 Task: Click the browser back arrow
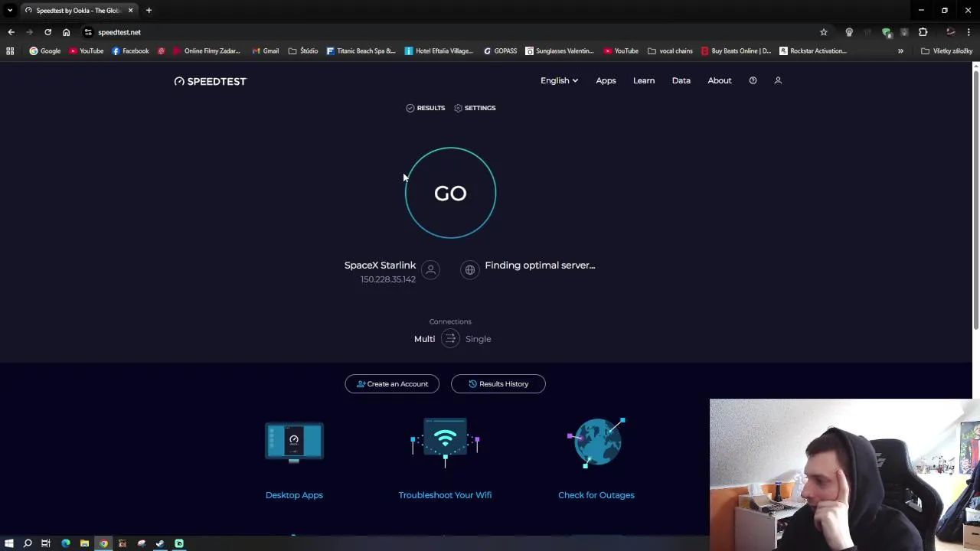11,32
